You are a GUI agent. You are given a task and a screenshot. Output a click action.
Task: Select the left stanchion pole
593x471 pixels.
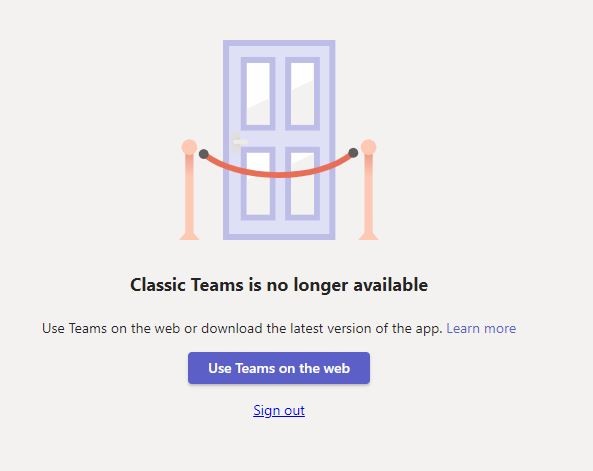pos(189,191)
